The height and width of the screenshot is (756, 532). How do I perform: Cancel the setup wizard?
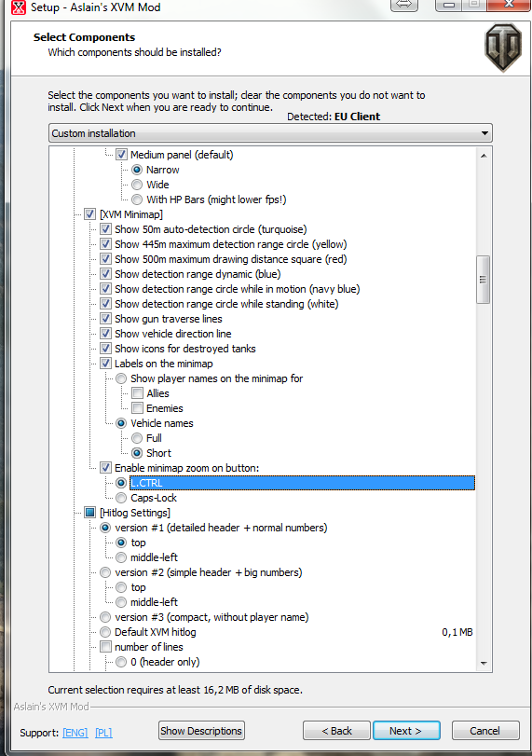485,731
